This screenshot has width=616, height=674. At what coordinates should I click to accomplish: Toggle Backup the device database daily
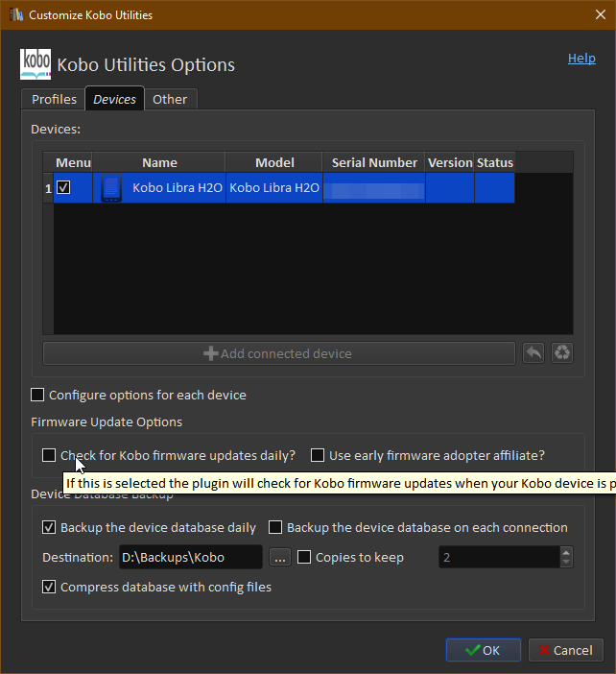[49, 527]
